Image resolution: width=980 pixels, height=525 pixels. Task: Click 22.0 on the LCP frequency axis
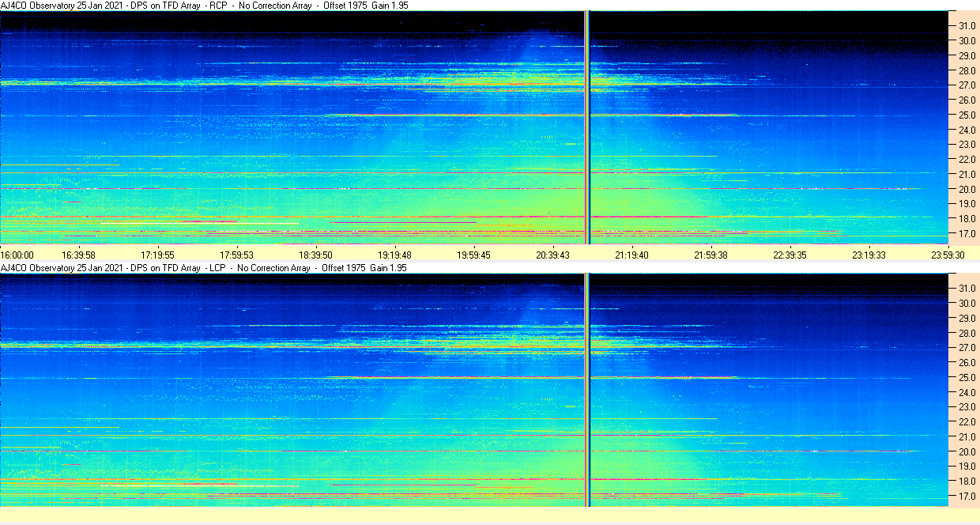(x=967, y=422)
